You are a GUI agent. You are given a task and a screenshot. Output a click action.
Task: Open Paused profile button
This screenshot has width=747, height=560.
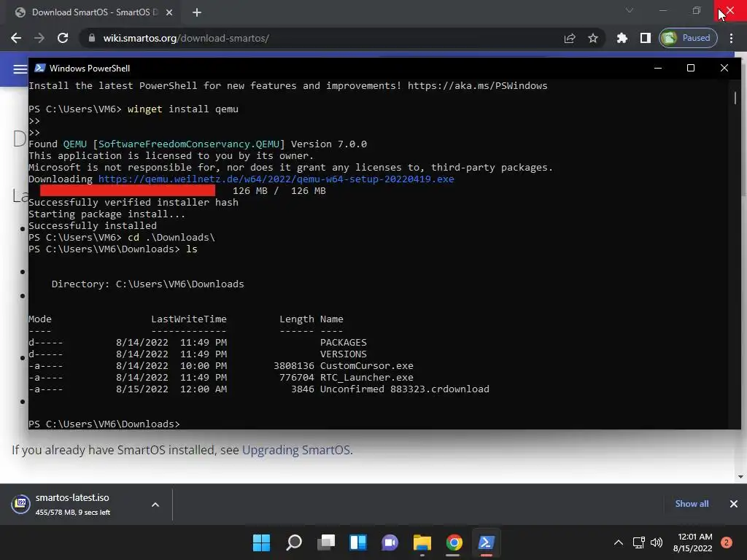tap(688, 38)
